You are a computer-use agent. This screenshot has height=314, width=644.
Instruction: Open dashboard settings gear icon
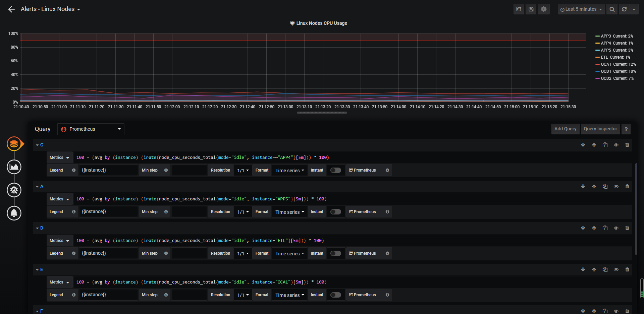(544, 9)
